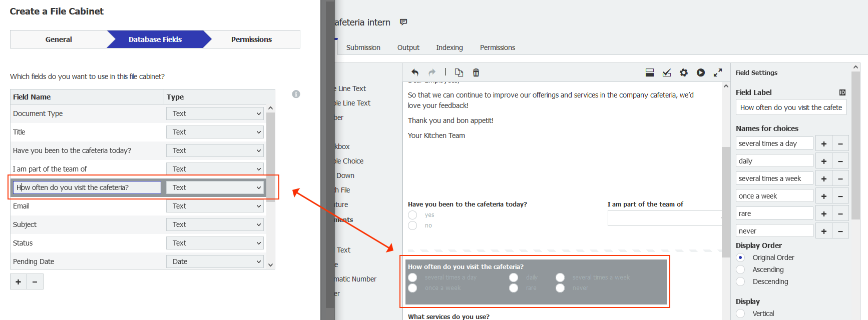The width and height of the screenshot is (868, 320).
Task: Expand form editor to fullscreen
Action: [717, 72]
